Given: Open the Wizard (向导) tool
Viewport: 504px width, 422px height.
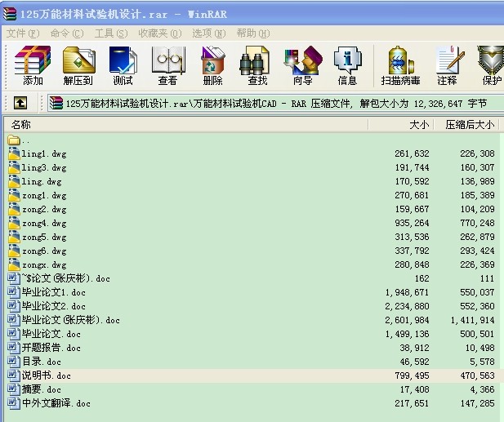Looking at the screenshot, I should 302,64.
